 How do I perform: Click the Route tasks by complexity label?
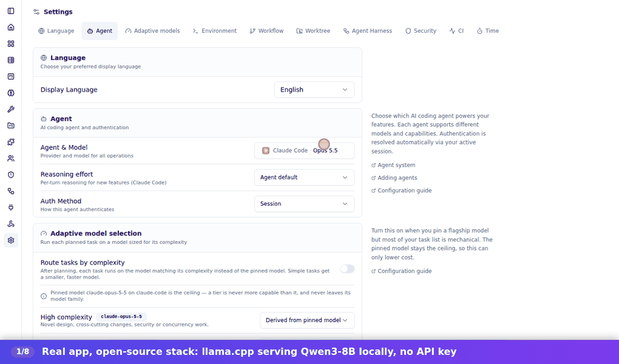83,263
